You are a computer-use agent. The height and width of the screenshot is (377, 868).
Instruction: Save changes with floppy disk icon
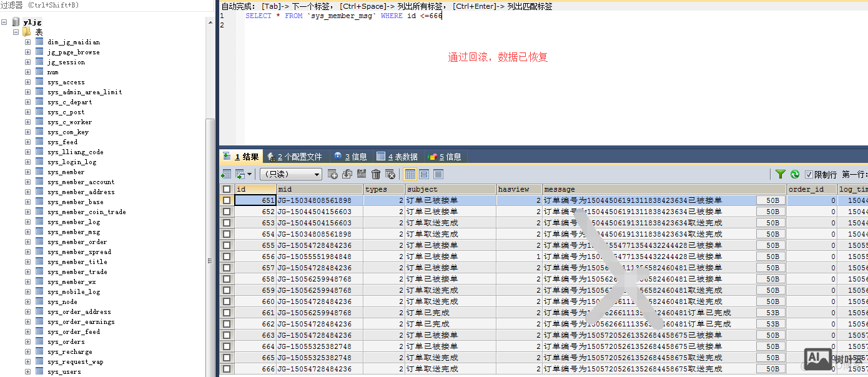[362, 174]
